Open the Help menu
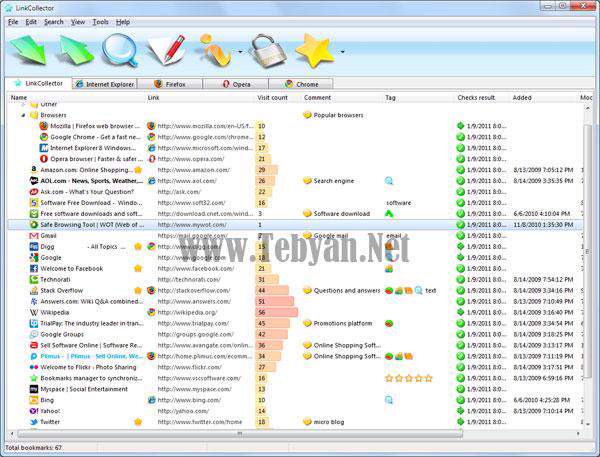This screenshot has width=600, height=457. tap(123, 22)
